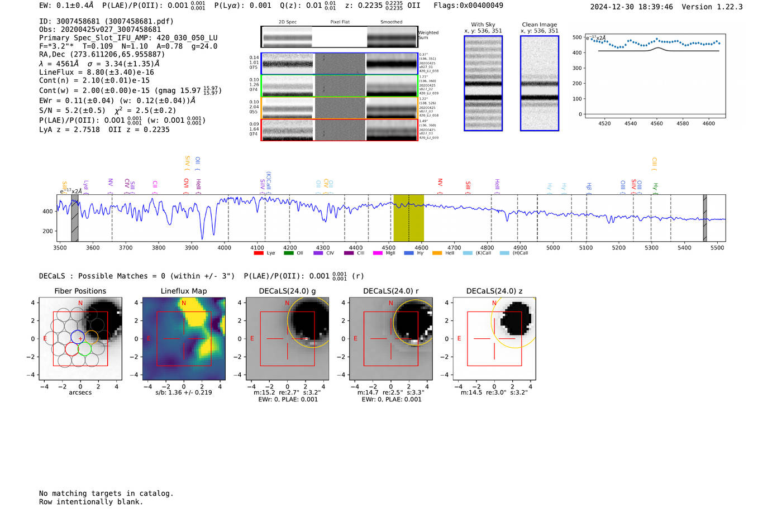
Task: Select the blue-bordered 2D fiber spectrum row
Action: point(340,64)
